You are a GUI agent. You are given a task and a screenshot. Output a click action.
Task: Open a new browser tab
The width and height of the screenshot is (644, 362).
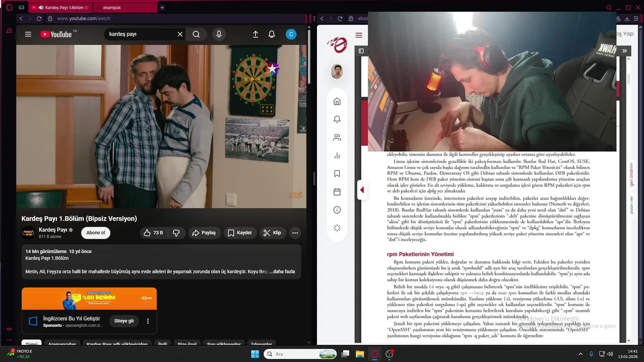[x=162, y=8]
